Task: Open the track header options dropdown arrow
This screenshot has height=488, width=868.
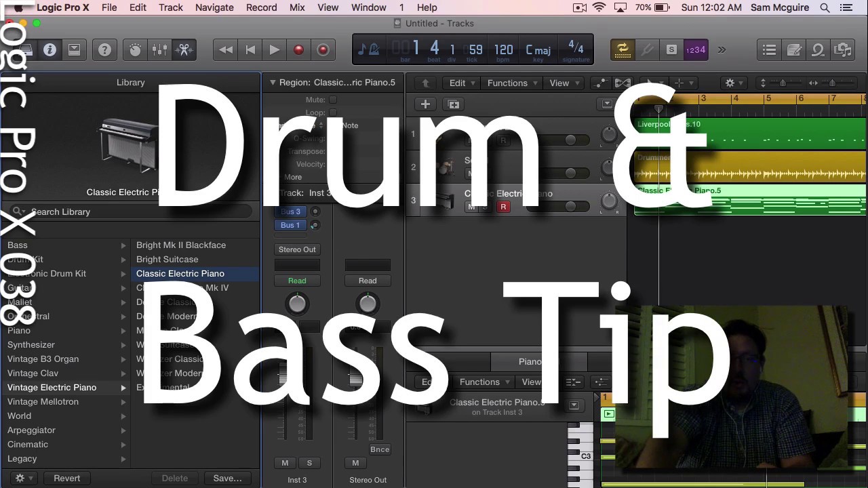Action: 607,104
